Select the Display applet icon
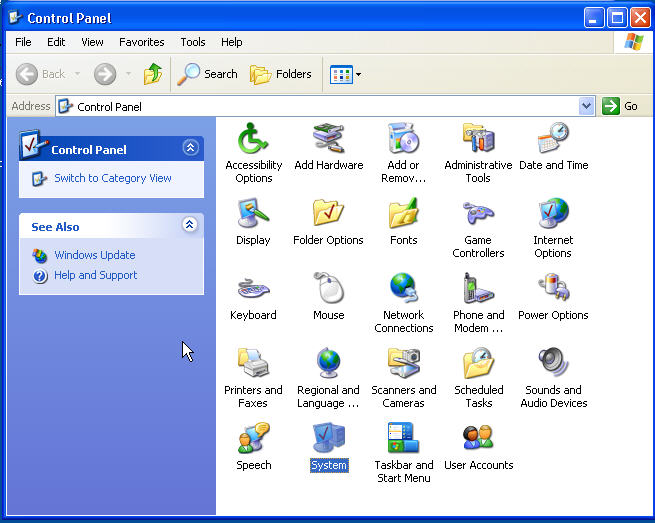This screenshot has width=655, height=523. point(253,213)
